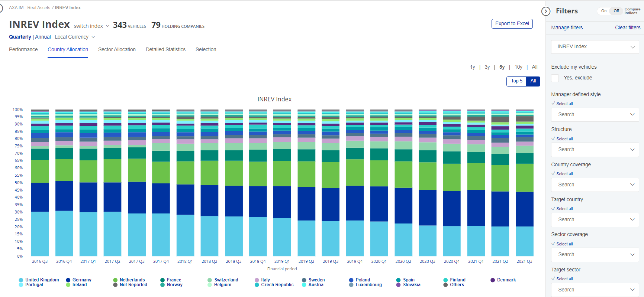Image resolution: width=644 pixels, height=297 pixels.
Task: Open Manage filters link
Action: (567, 28)
